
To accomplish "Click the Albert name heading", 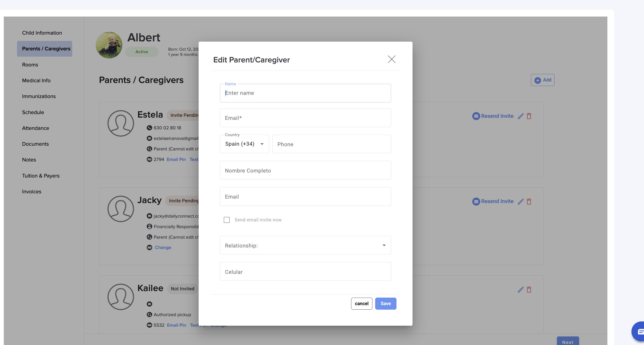I will pyautogui.click(x=144, y=38).
